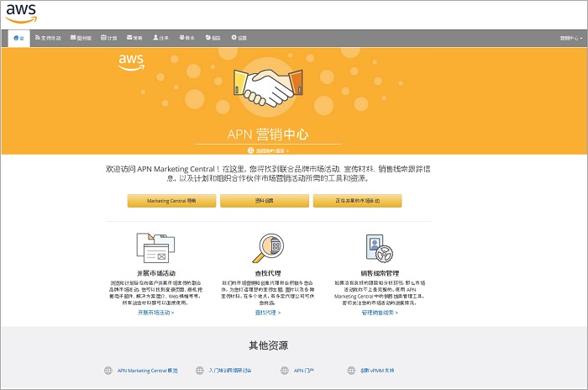Click the profile-and-gear icon above 销售线索管理

tap(380, 248)
